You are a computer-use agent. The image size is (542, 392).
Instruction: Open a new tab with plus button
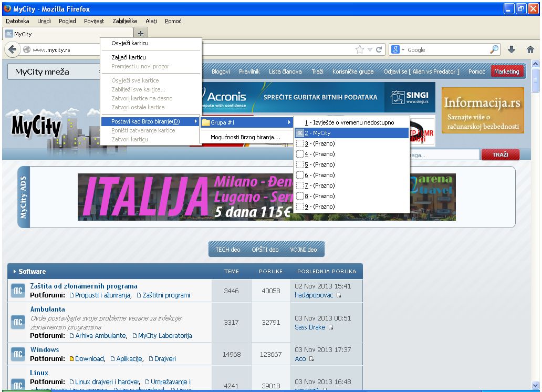click(141, 34)
